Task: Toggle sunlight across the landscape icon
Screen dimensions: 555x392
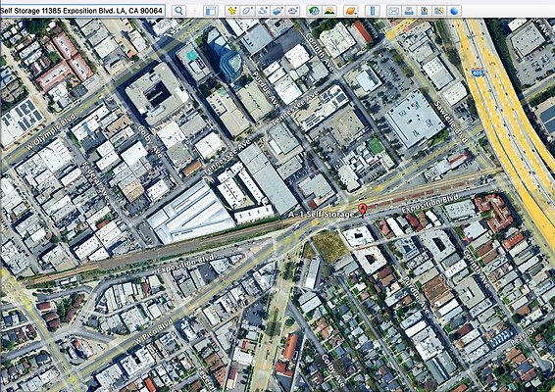Action: pos(329,11)
